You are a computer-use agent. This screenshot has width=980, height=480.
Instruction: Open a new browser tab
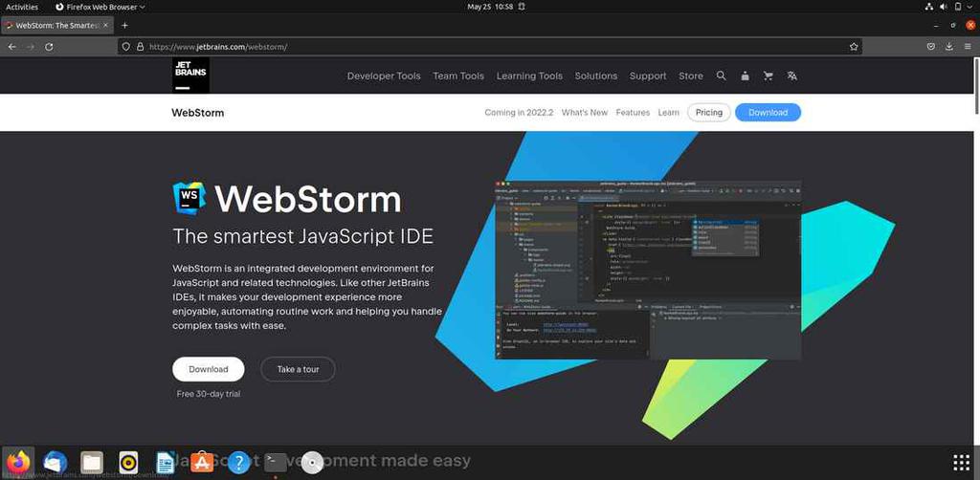pos(124,25)
